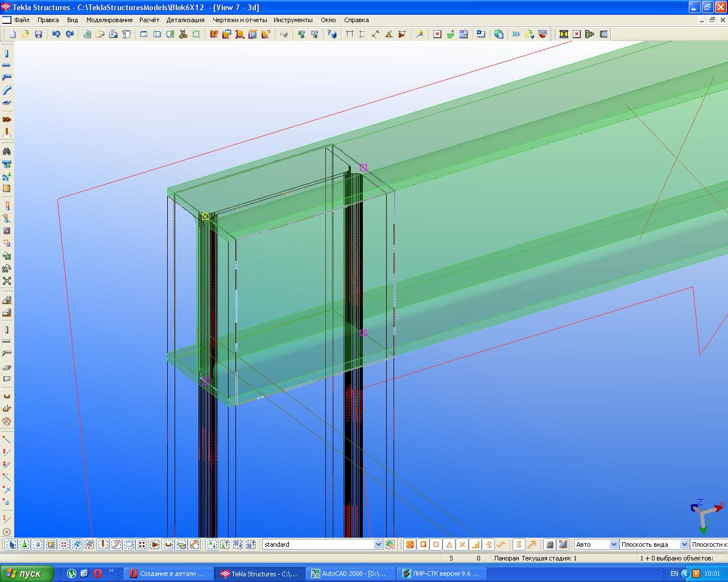The width and height of the screenshot is (728, 582).
Task: Click the globe icon in top toolbar
Action: (499, 34)
